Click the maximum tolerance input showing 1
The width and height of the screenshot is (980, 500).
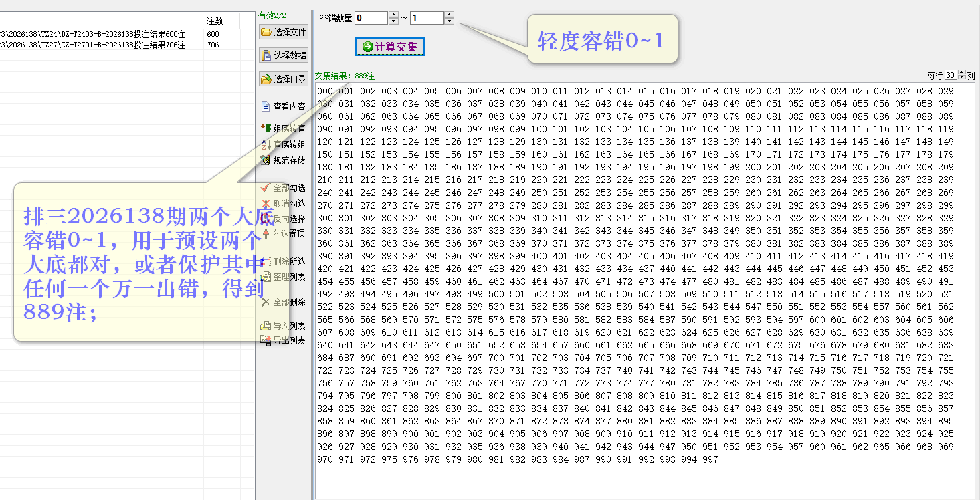[427, 18]
